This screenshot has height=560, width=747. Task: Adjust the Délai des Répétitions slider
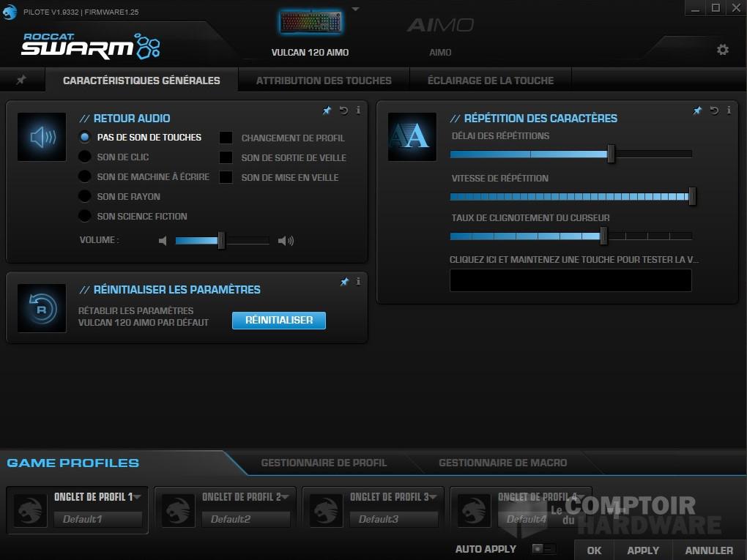click(x=610, y=154)
